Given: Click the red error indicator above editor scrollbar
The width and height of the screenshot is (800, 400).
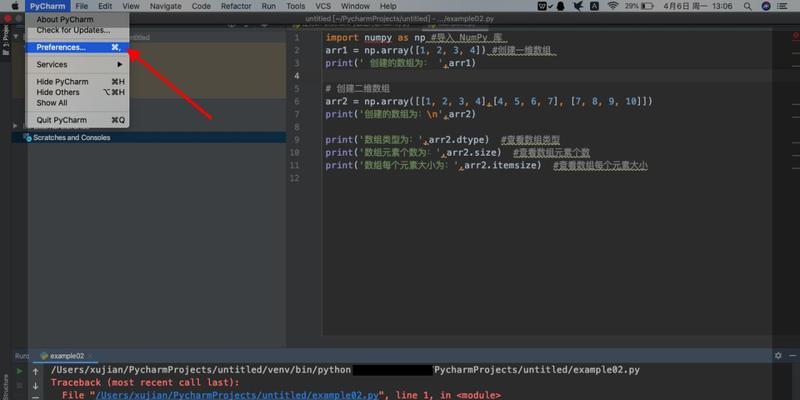Looking at the screenshot, I should coord(796,36).
